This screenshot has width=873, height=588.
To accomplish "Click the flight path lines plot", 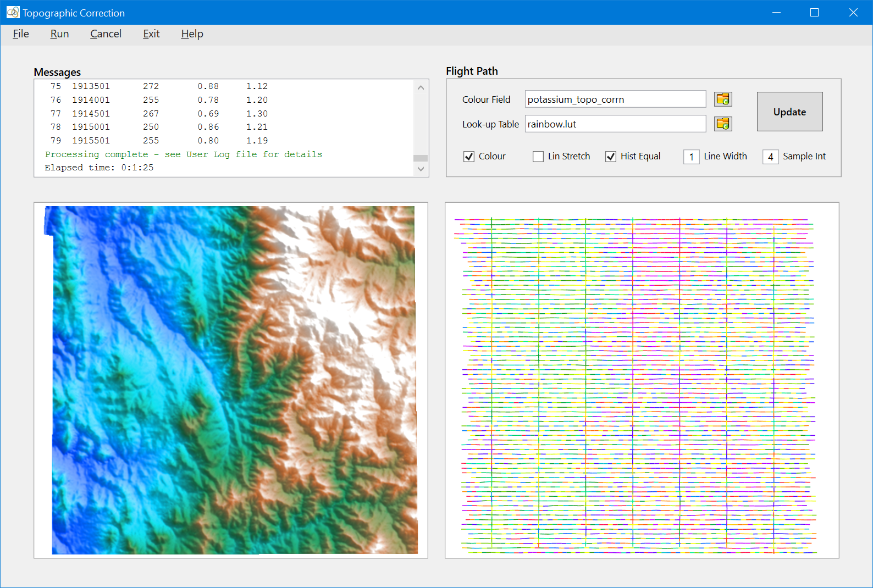I will pyautogui.click(x=642, y=380).
